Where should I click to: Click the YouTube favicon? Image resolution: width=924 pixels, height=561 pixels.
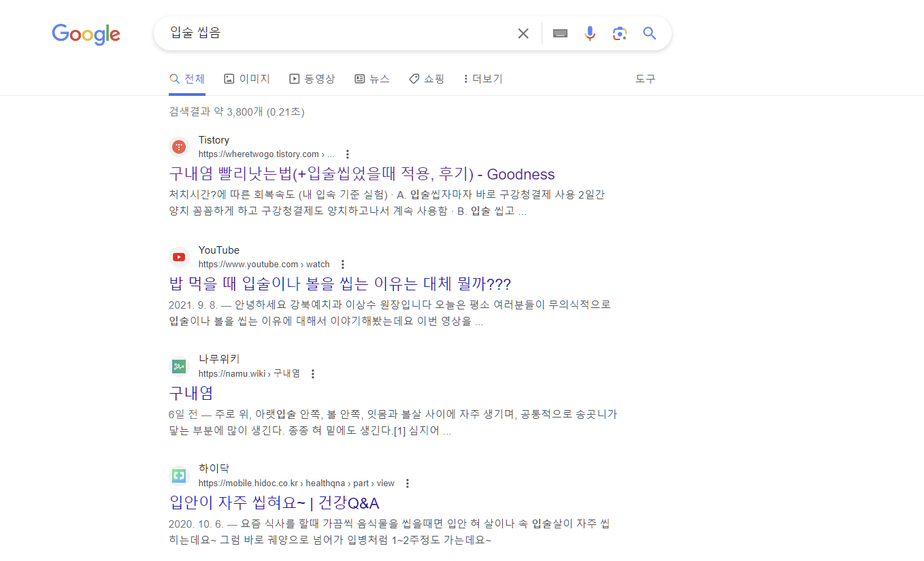tap(179, 257)
